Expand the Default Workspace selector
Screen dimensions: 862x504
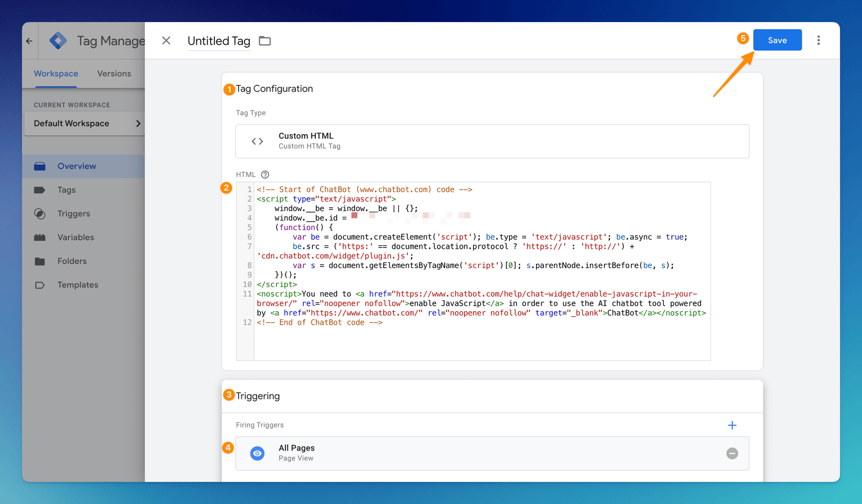click(85, 123)
